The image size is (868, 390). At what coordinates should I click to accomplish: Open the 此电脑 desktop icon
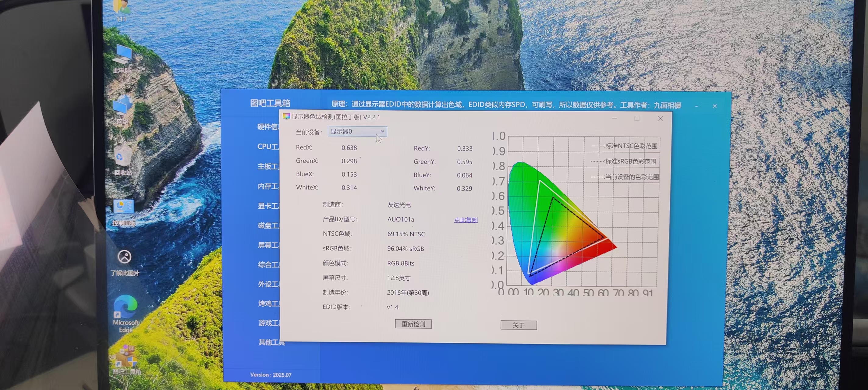coord(122,56)
